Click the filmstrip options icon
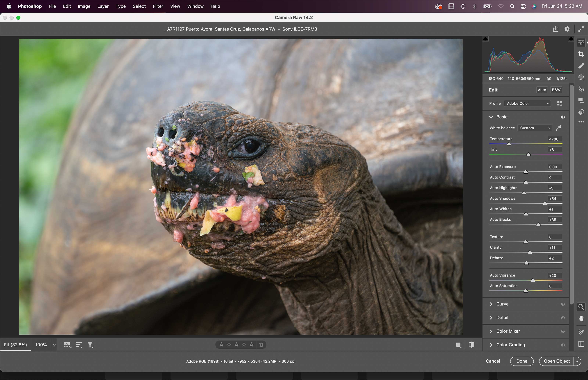Screen dimensions: 588x380 click(x=67, y=345)
